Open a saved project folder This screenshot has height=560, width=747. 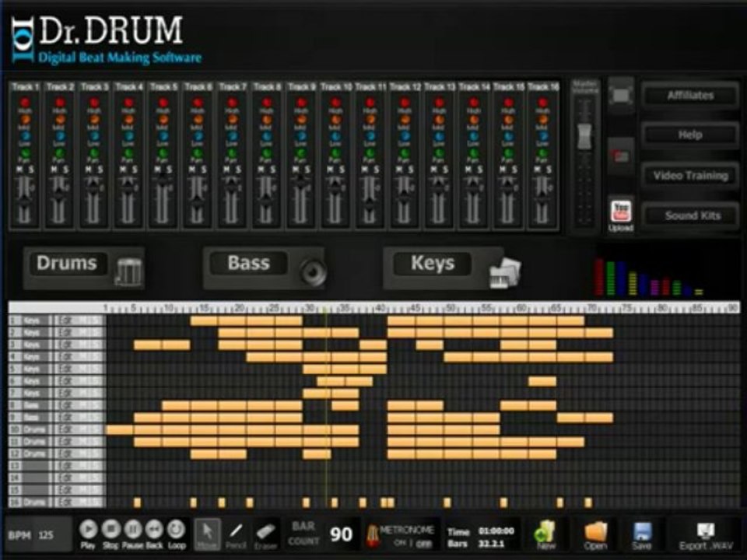[595, 534]
